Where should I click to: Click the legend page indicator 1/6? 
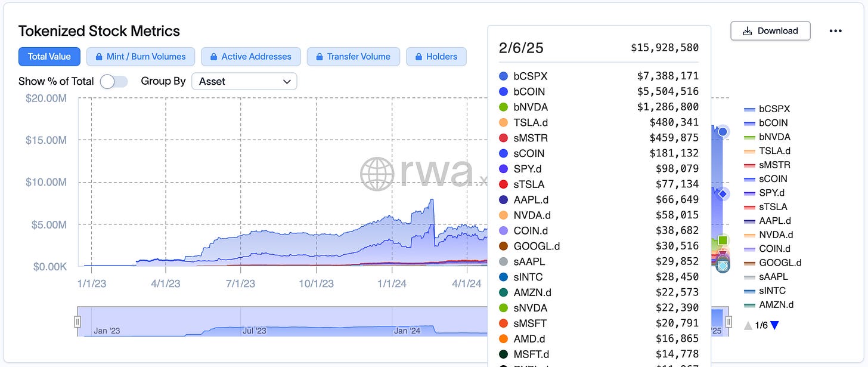(761, 325)
